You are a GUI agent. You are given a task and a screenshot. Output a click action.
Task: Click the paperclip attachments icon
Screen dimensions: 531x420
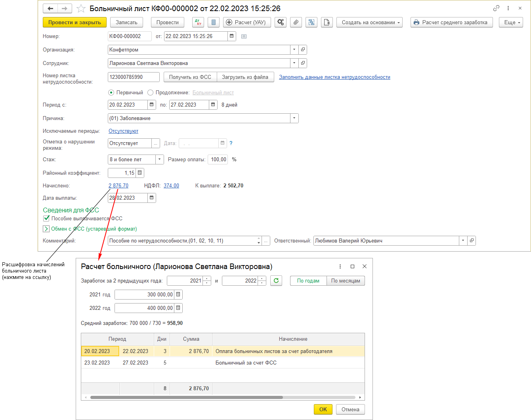tap(296, 23)
